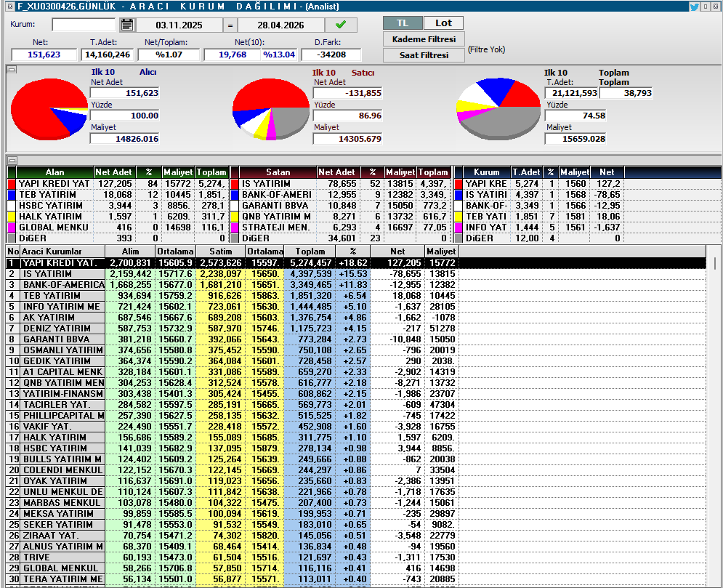723x588 pixels.
Task: Select row YAPI KREDI YAT. in main table
Action: [356, 263]
